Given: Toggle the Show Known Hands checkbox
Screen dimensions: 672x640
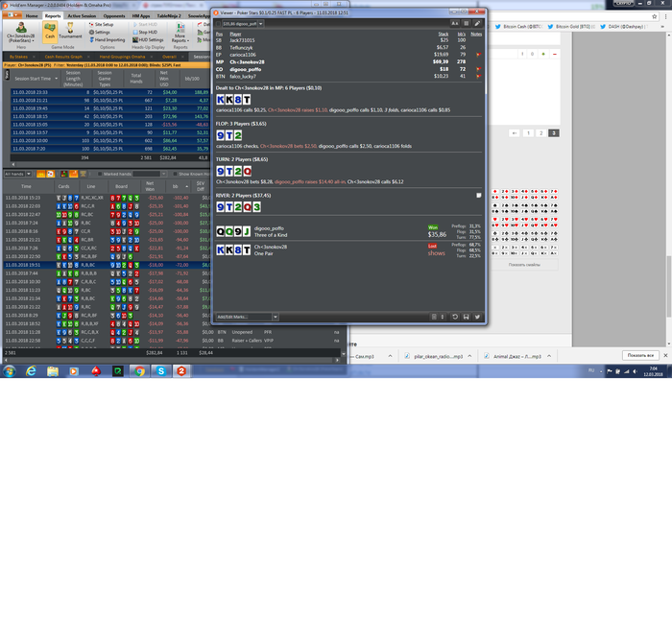Looking at the screenshot, I should tap(175, 174).
